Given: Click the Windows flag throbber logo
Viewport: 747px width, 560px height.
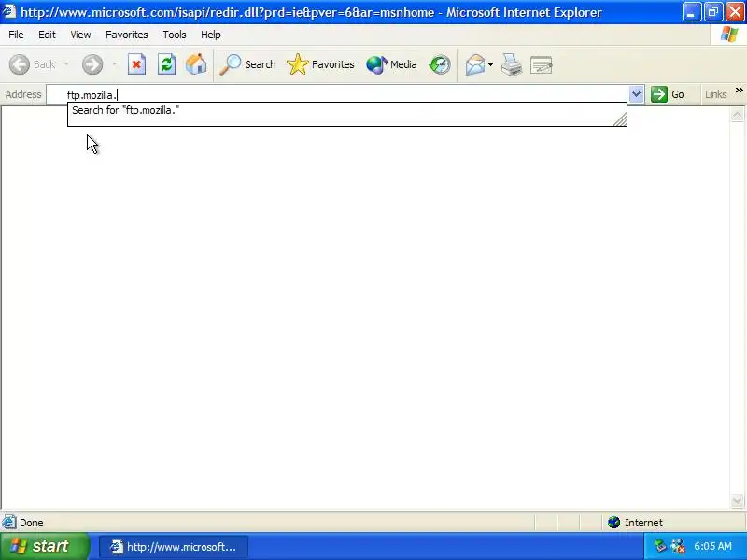Looking at the screenshot, I should tap(729, 35).
